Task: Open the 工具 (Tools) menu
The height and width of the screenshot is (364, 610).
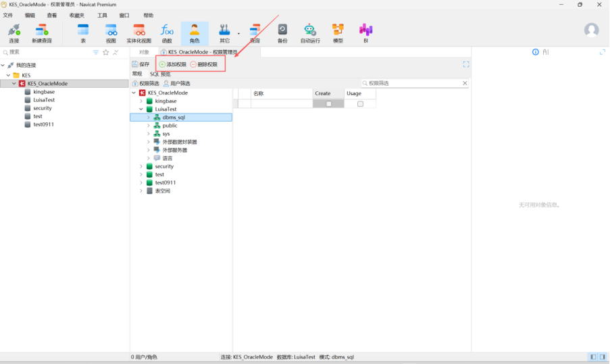Action: point(102,15)
